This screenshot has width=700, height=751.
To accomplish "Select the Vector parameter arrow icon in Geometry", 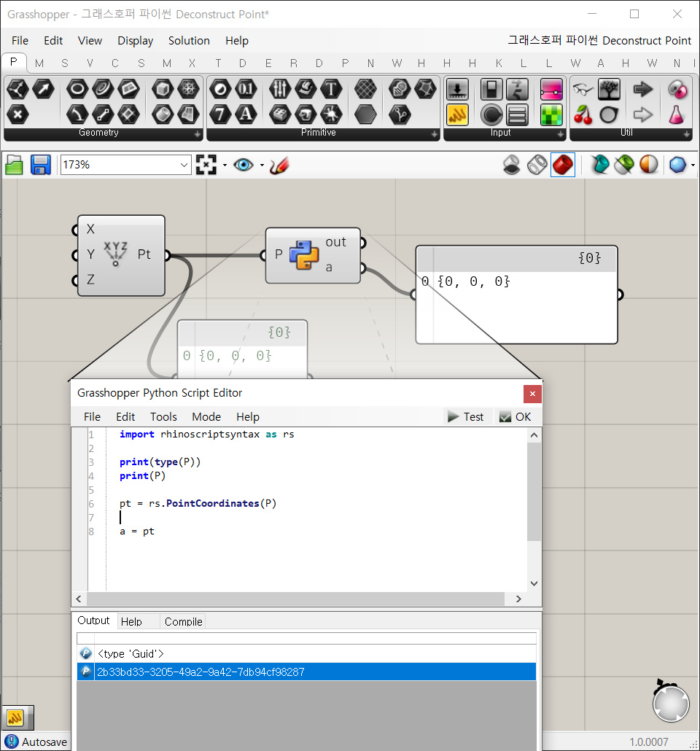I will (x=43, y=89).
